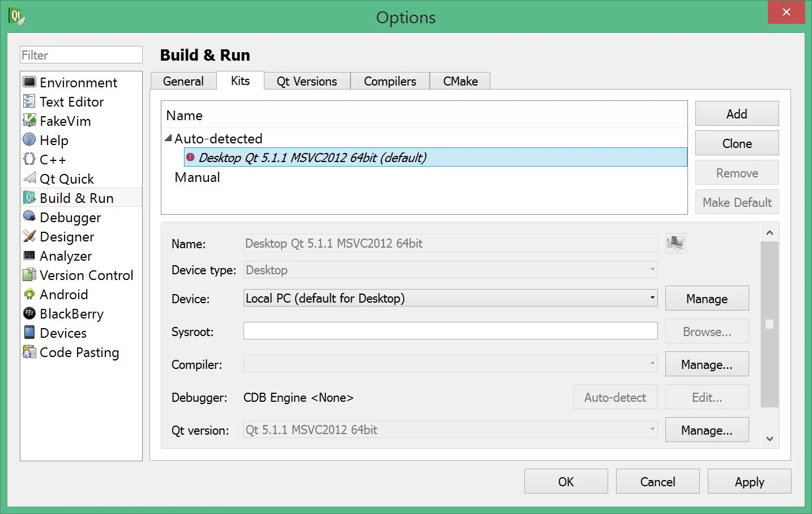Image resolution: width=812 pixels, height=514 pixels.
Task: Click the kit icon button beside Name
Action: (x=675, y=243)
